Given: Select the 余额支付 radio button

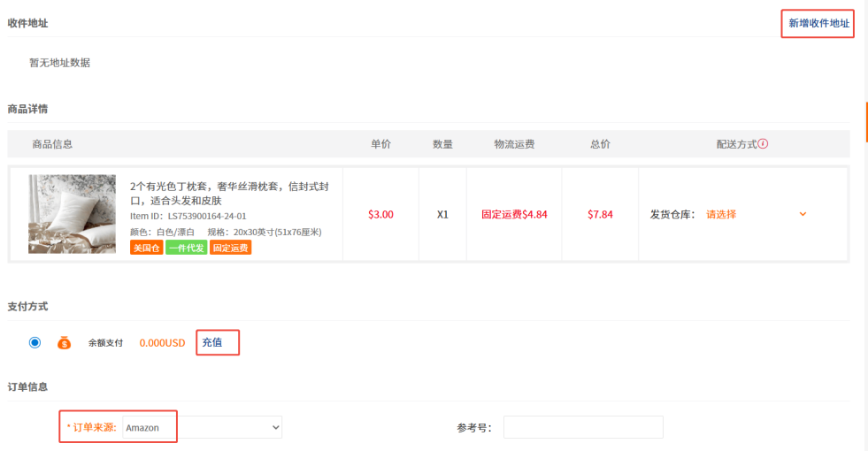Looking at the screenshot, I should (35, 342).
